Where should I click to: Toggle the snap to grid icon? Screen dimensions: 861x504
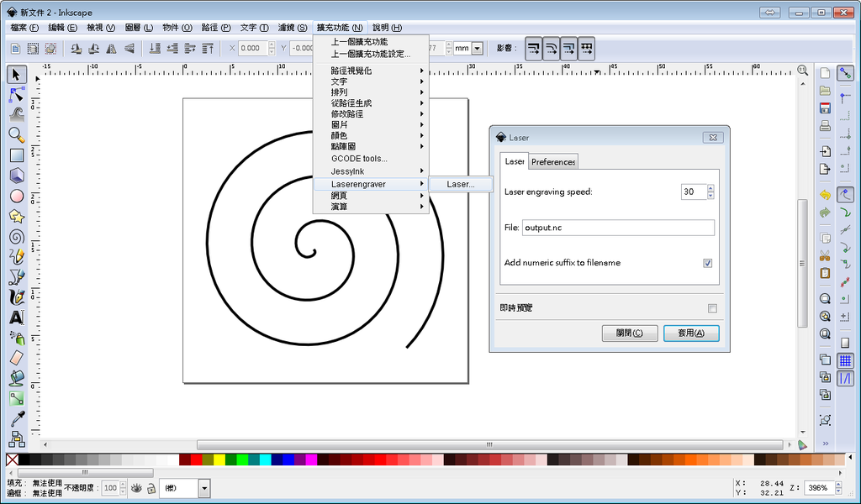pos(845,360)
